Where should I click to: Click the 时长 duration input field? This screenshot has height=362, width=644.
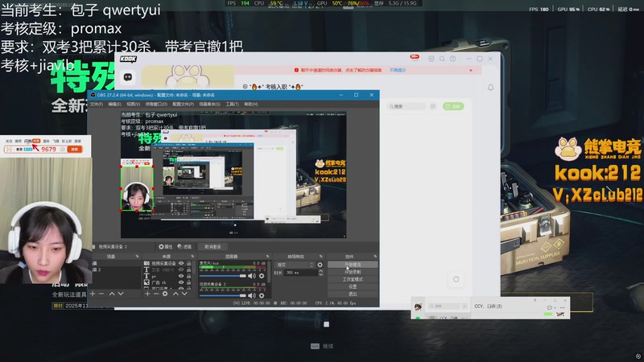tap(300, 273)
